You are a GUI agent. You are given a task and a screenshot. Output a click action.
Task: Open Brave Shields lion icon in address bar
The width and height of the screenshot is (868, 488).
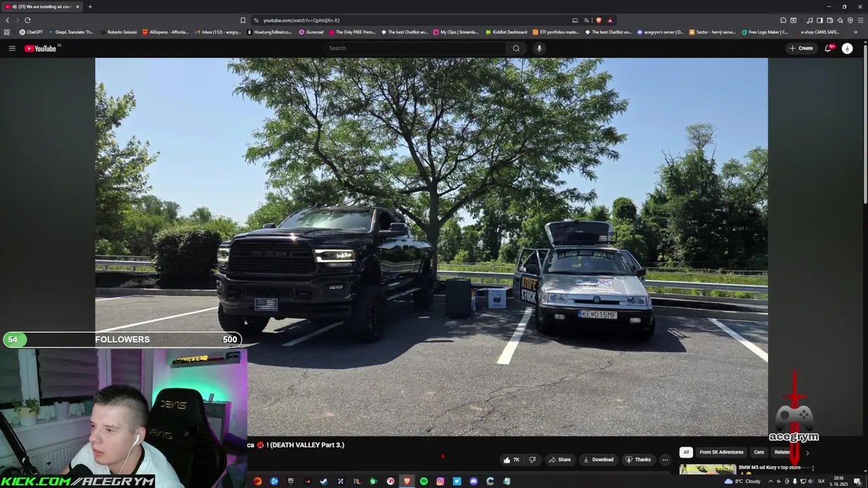click(x=599, y=20)
